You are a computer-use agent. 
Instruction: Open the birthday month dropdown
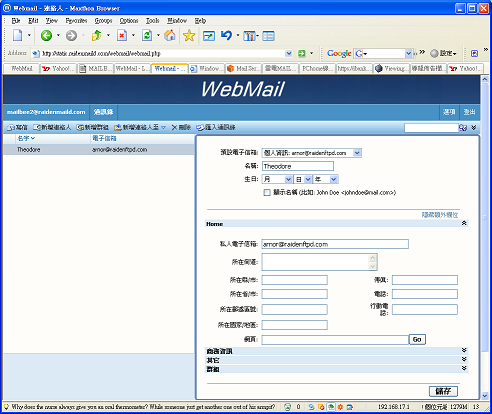click(x=277, y=179)
